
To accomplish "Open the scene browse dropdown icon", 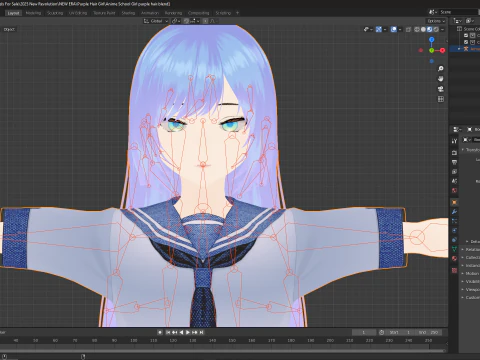I will 432,12.
